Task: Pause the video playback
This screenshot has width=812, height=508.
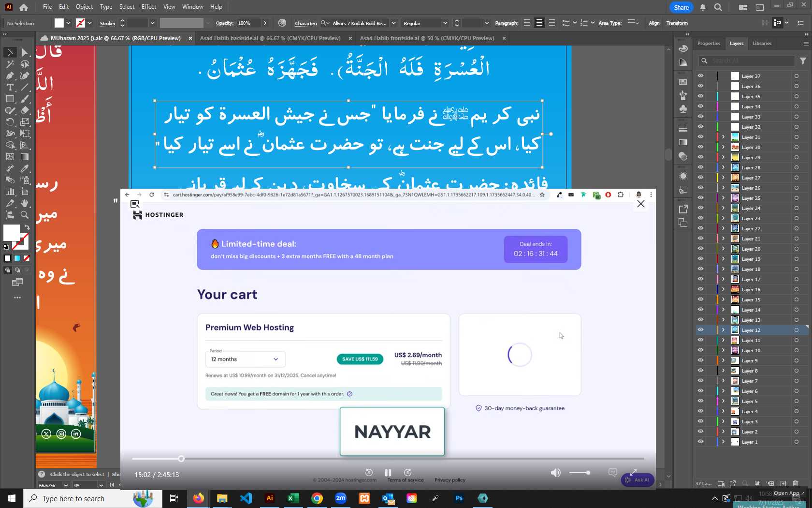Action: 388,473
